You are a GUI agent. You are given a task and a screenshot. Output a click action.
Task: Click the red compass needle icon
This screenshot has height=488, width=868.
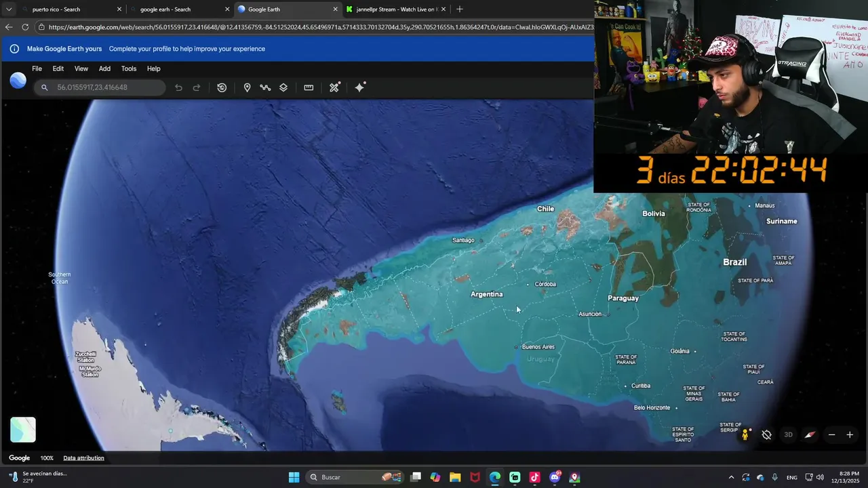810,435
